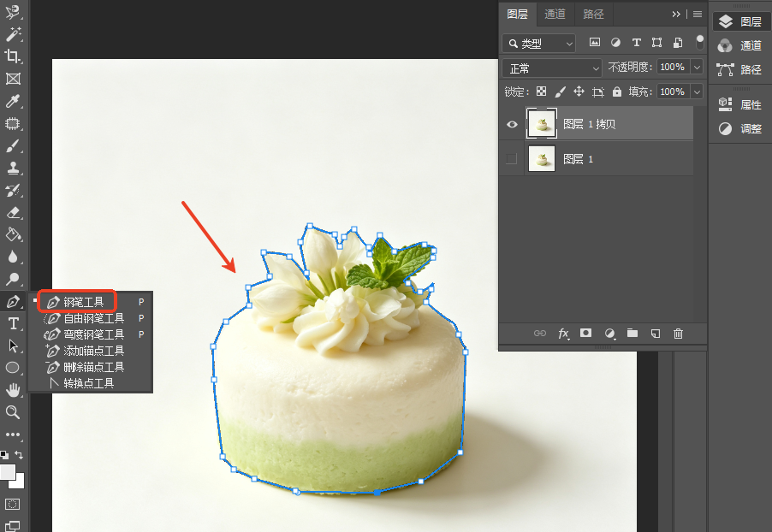Click the foreground color swatch
Screen dimensions: 772x532
(x=7, y=471)
